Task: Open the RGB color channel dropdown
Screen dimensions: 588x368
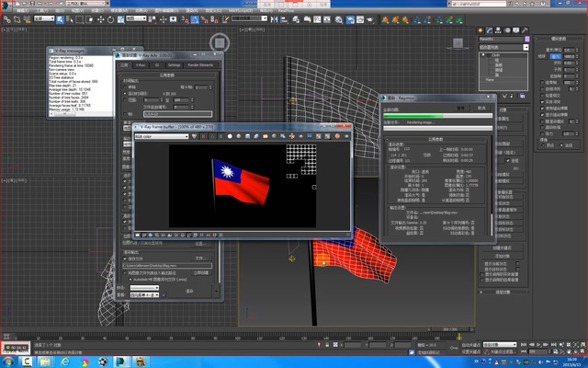Action: point(162,137)
